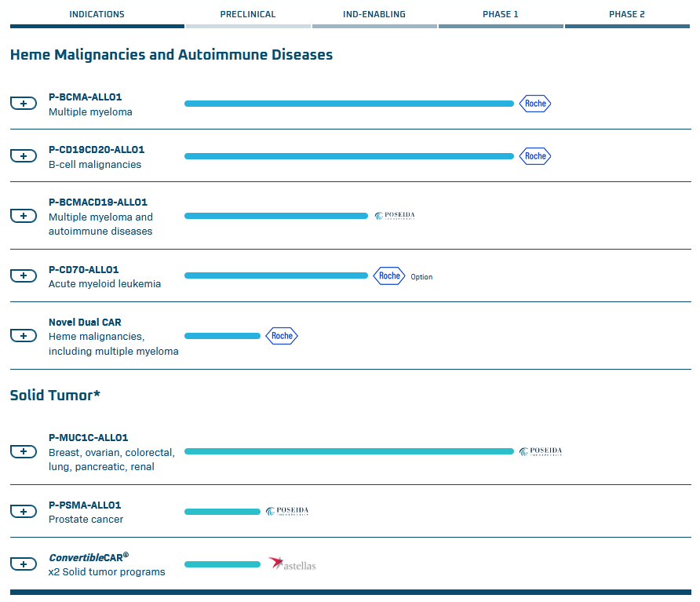The width and height of the screenshot is (700, 602).
Task: Click 'Breast, ovarian, colorectal,' indication text
Action: (x=111, y=452)
